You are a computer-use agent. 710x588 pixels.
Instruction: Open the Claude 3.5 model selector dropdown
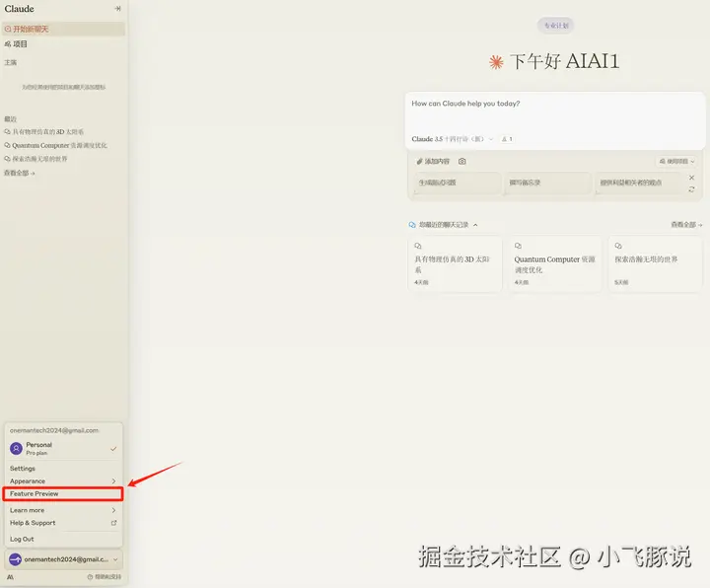452,139
